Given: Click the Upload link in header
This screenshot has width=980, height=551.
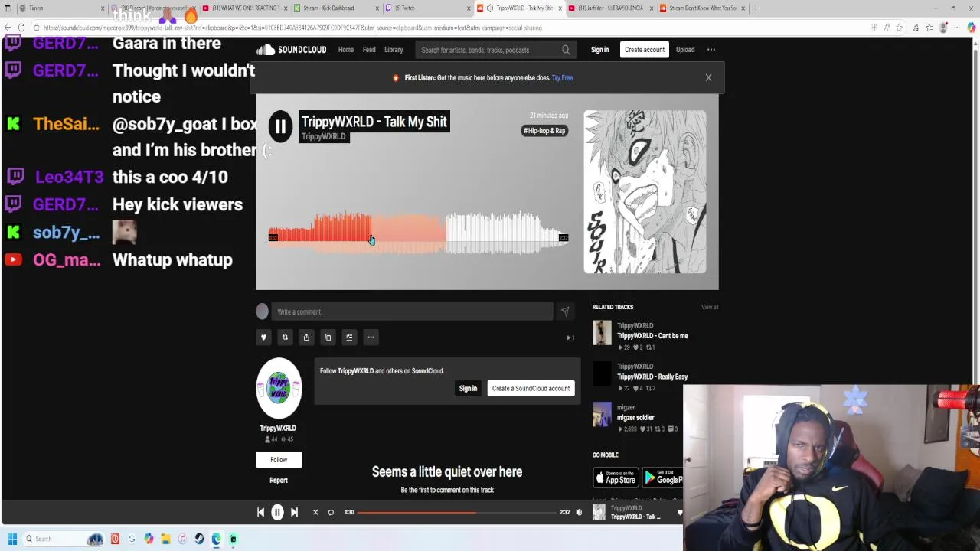Looking at the screenshot, I should tap(685, 50).
